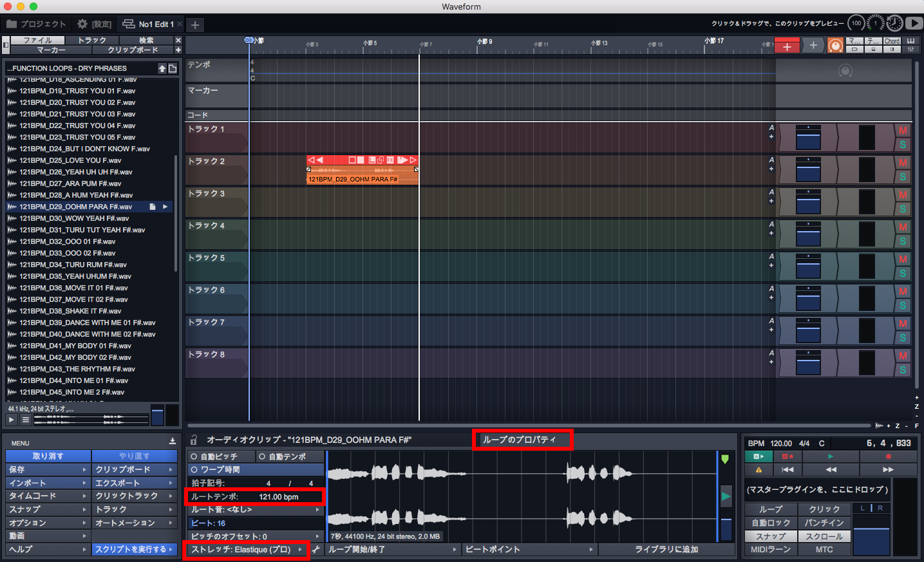Click the green play button in the loop editor

point(726,496)
